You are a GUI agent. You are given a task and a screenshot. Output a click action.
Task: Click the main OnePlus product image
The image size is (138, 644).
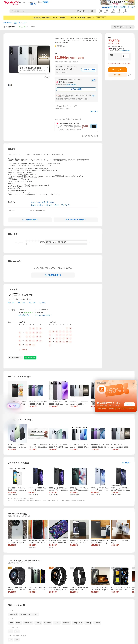(x=29, y=59)
